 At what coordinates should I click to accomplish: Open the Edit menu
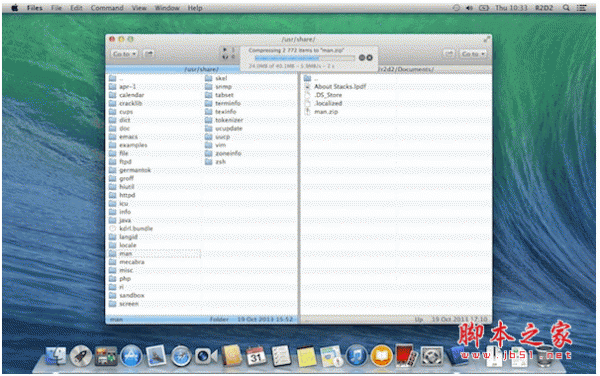(x=76, y=8)
